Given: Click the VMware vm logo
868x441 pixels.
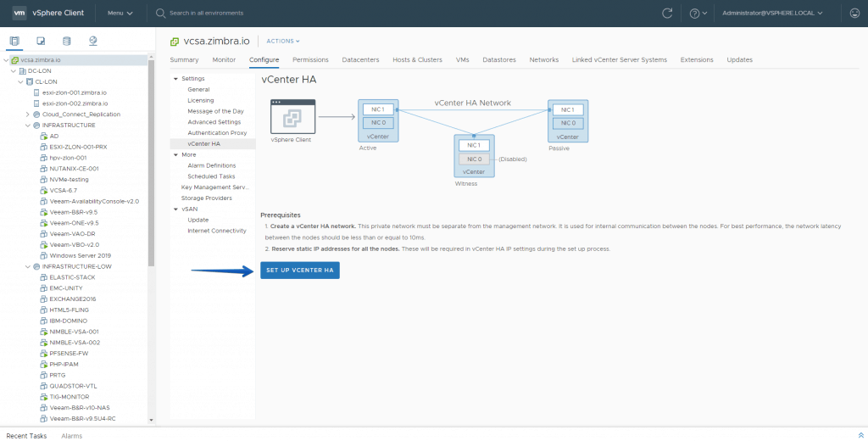Looking at the screenshot, I should click(x=19, y=13).
